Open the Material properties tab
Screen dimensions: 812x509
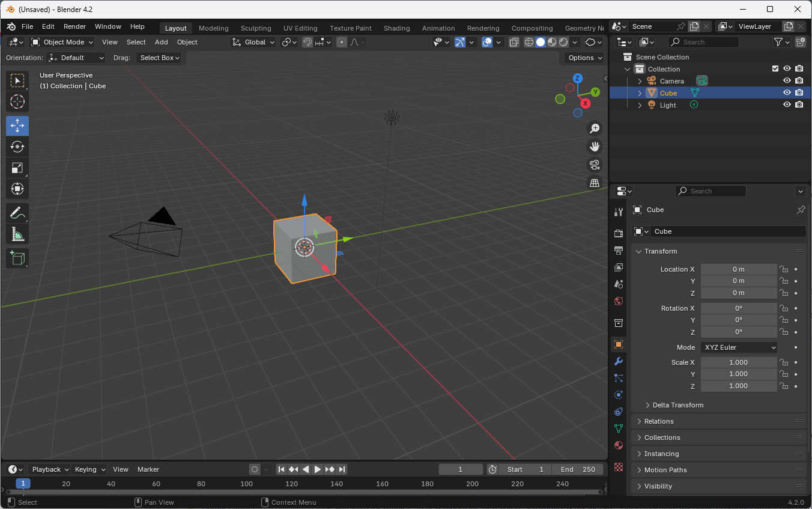pyautogui.click(x=619, y=445)
